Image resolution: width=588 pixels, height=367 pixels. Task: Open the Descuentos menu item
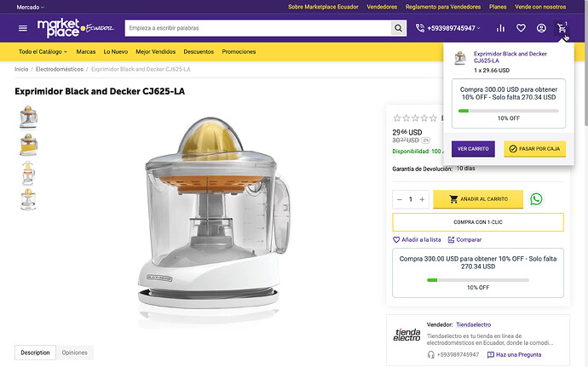(x=199, y=52)
